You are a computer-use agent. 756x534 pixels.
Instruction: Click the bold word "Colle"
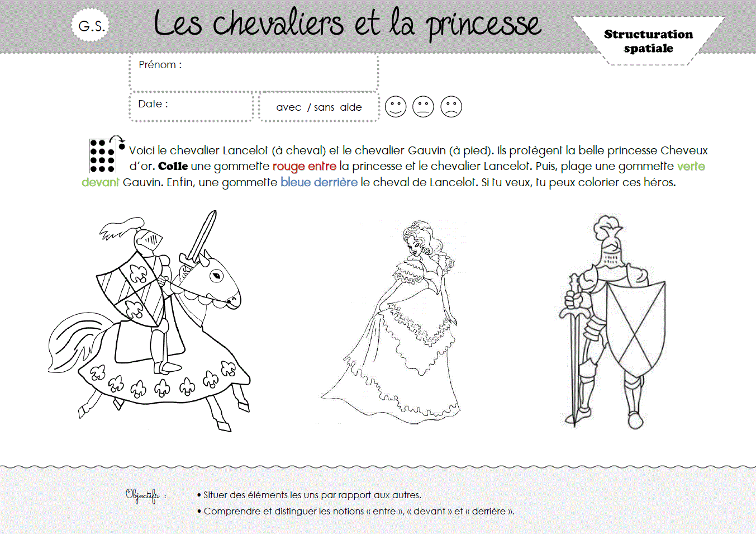click(x=173, y=166)
